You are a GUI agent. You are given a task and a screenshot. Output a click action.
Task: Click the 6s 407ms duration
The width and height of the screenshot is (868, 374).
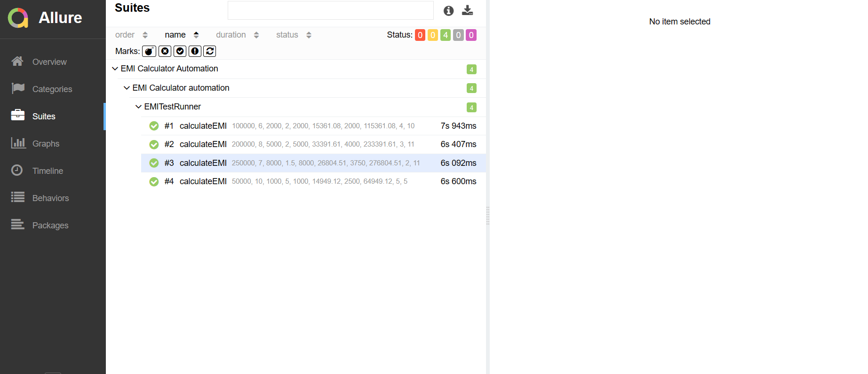[458, 144]
